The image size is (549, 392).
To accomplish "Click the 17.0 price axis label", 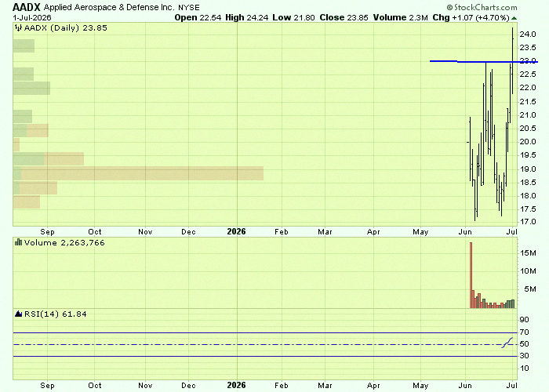I will (528, 222).
